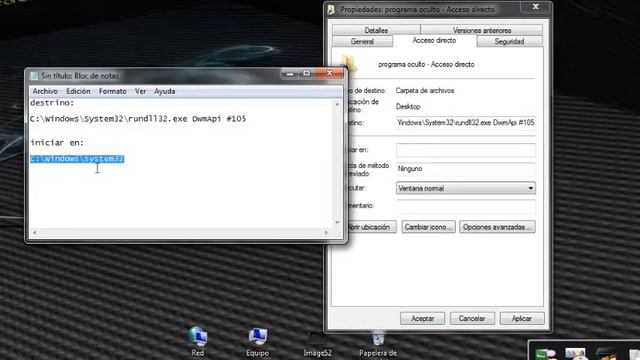This screenshot has height=360, width=640.
Task: Open the Ayuda menu in Notepad
Action: coord(164,91)
